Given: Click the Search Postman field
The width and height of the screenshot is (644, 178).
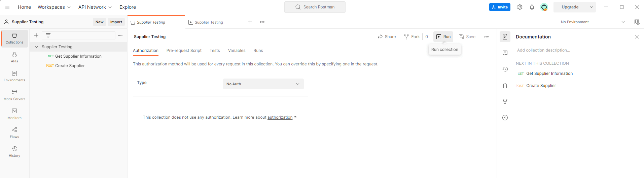Looking at the screenshot, I should click(315, 7).
